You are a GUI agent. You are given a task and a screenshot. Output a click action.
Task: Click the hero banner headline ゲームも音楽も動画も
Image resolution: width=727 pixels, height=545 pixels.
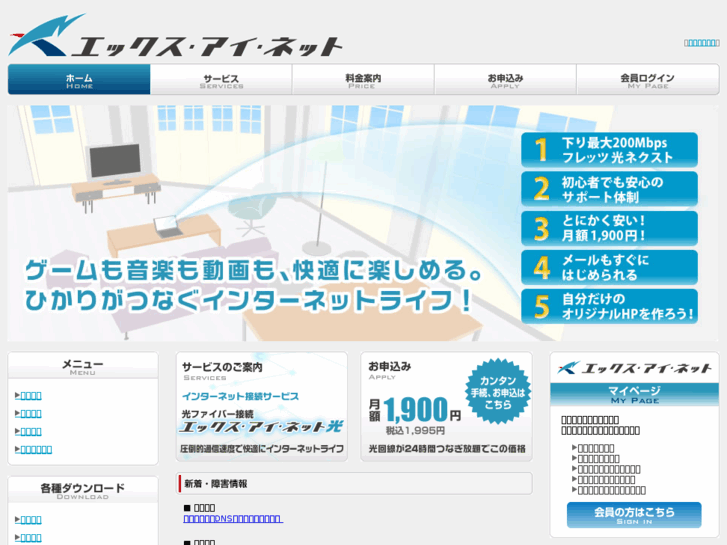(x=253, y=285)
